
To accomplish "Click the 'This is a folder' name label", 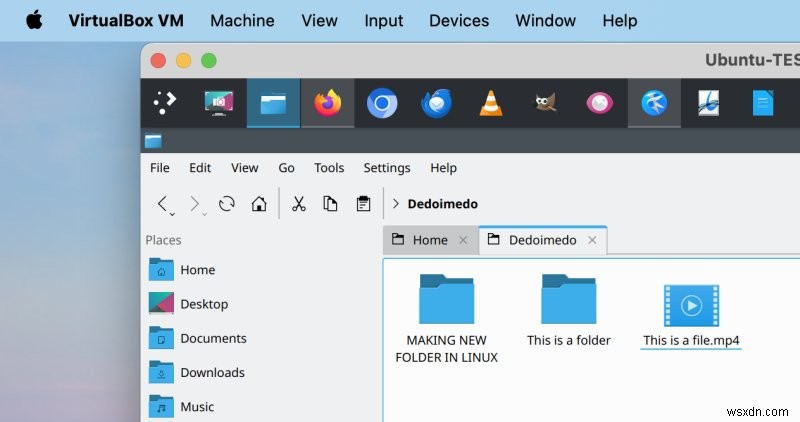I will 568,340.
